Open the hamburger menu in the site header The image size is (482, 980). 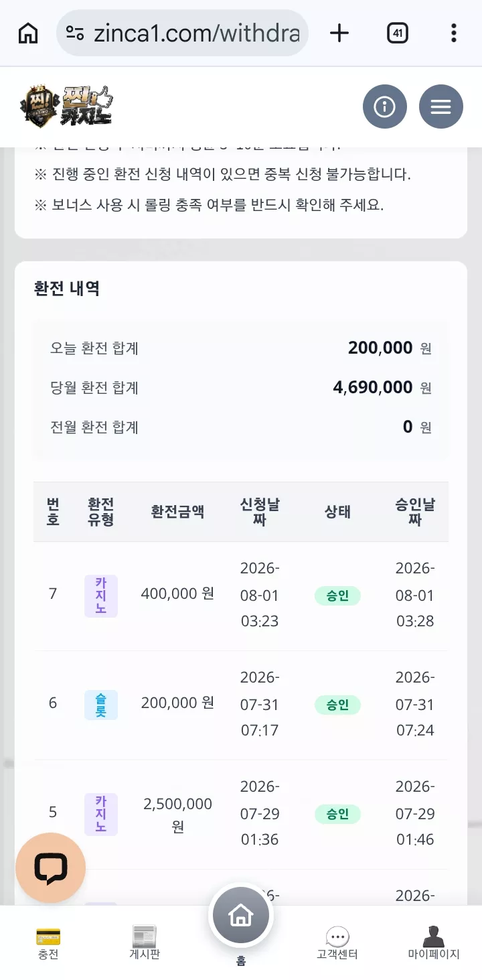(441, 107)
